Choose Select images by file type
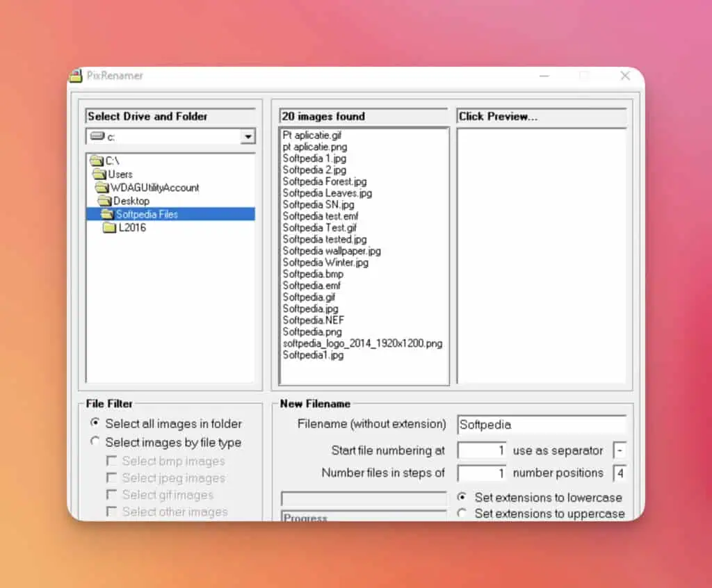Viewport: 712px width, 588px height. pos(95,441)
